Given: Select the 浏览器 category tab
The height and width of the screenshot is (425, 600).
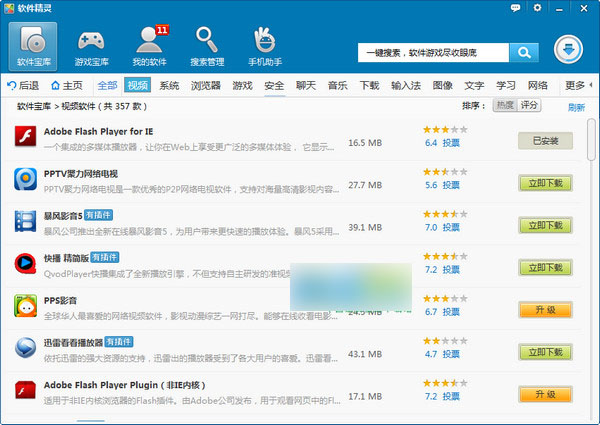Looking at the screenshot, I should tap(206, 85).
